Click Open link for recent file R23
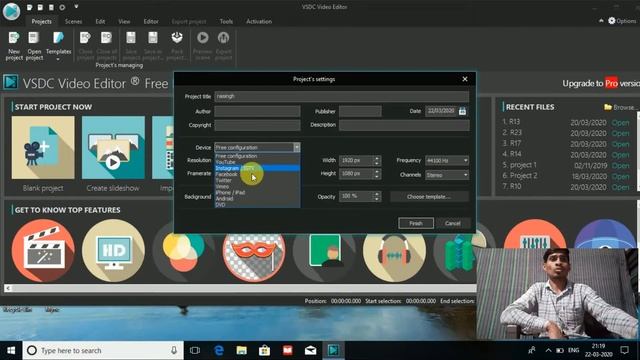Screen dimensions: 640x360 [x=620, y=133]
